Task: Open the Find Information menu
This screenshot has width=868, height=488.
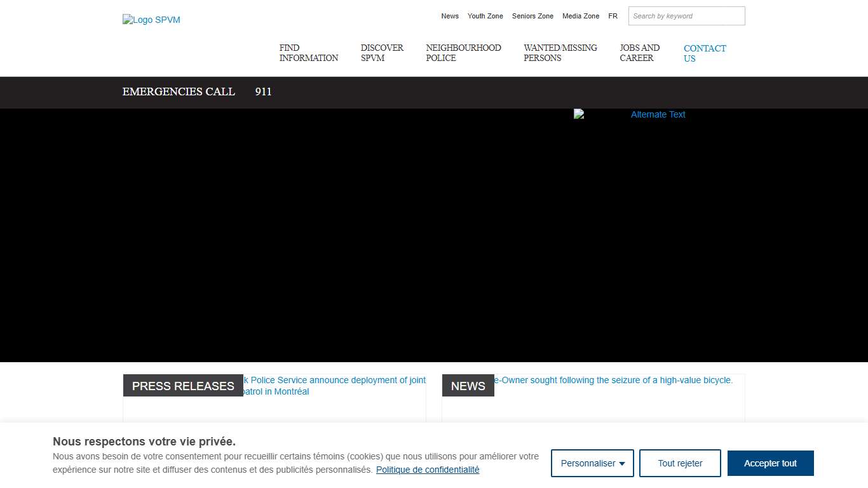Action: pyautogui.click(x=308, y=53)
